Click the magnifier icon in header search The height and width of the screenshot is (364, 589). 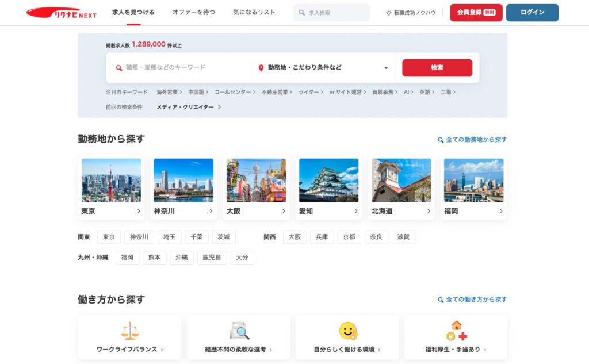click(302, 13)
